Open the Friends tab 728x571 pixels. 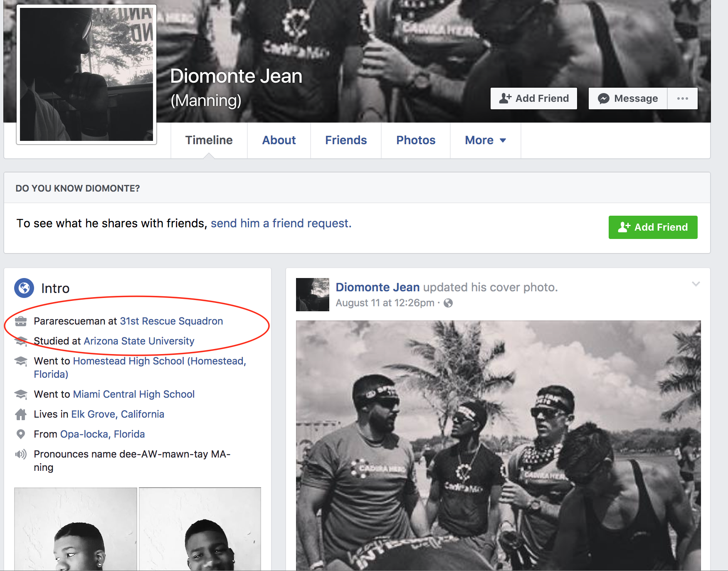point(345,140)
